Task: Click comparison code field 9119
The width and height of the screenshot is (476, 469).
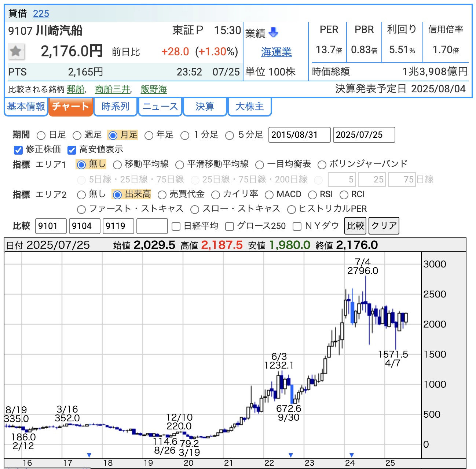Action: click(118, 226)
